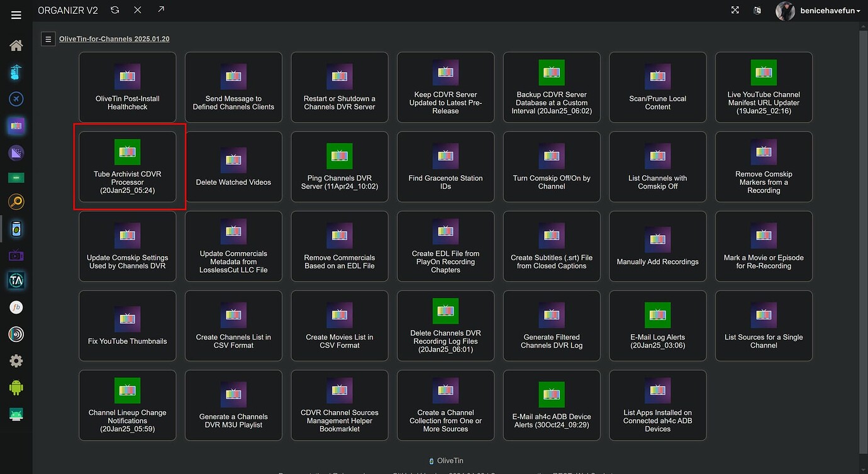Click the X close-tab icon in top bar
868x474 pixels.
138,10
